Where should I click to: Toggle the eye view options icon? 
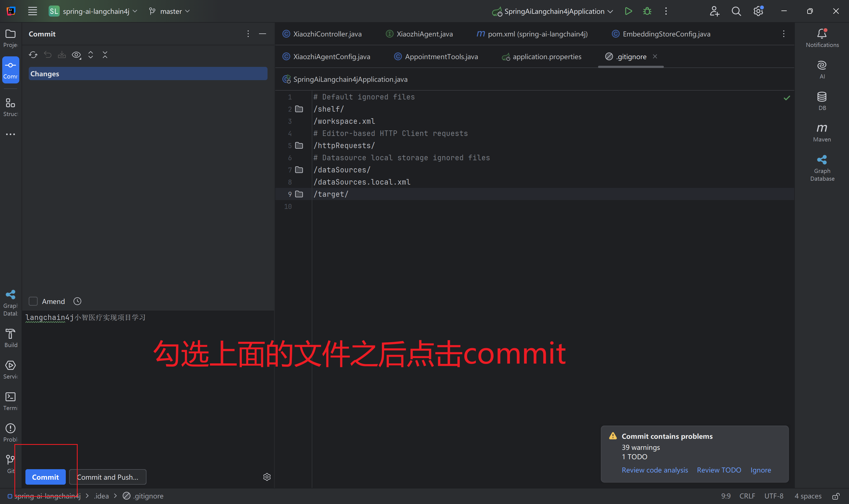pyautogui.click(x=76, y=55)
